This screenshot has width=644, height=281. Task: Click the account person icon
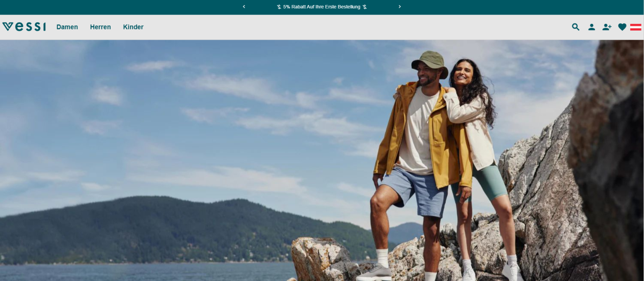pyautogui.click(x=592, y=27)
